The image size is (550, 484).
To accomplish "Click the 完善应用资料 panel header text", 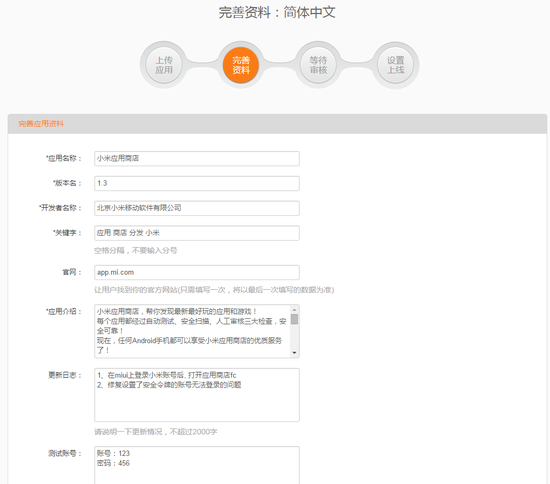I will pyautogui.click(x=41, y=124).
